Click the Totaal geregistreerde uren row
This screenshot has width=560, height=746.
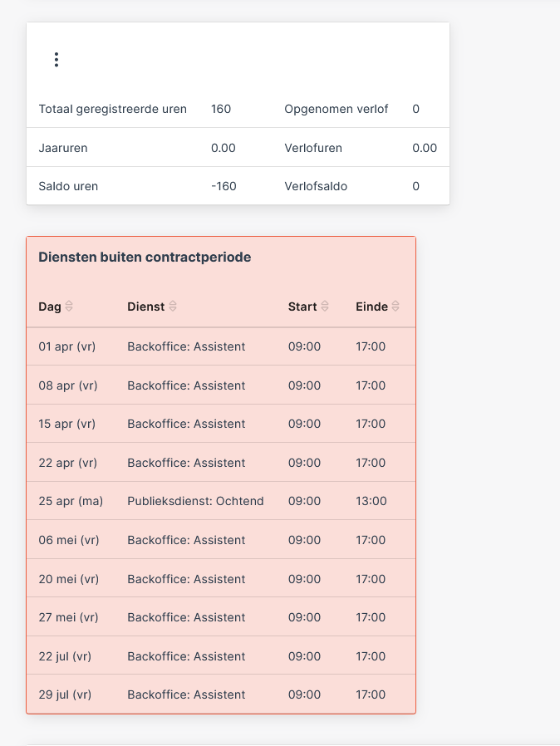238,109
